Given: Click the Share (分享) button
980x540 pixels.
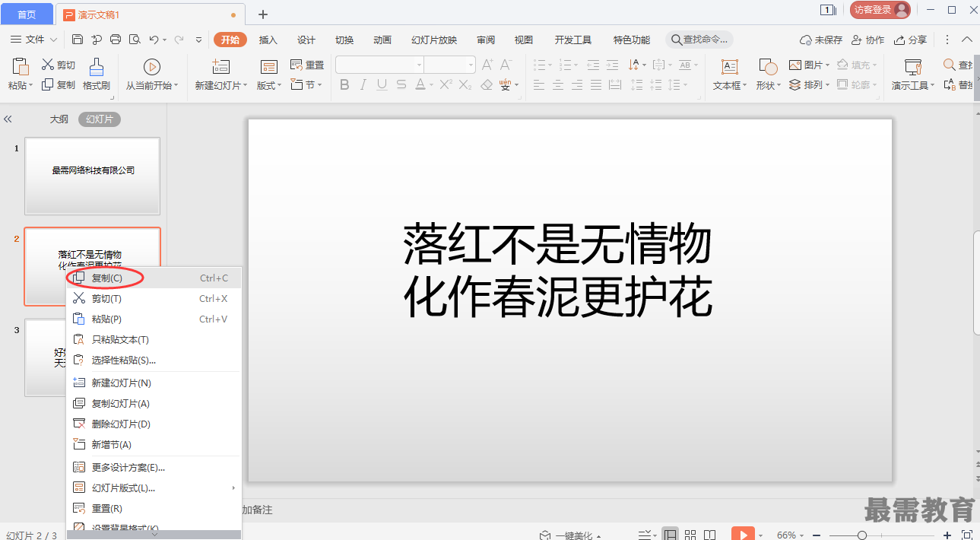Looking at the screenshot, I should (910, 40).
